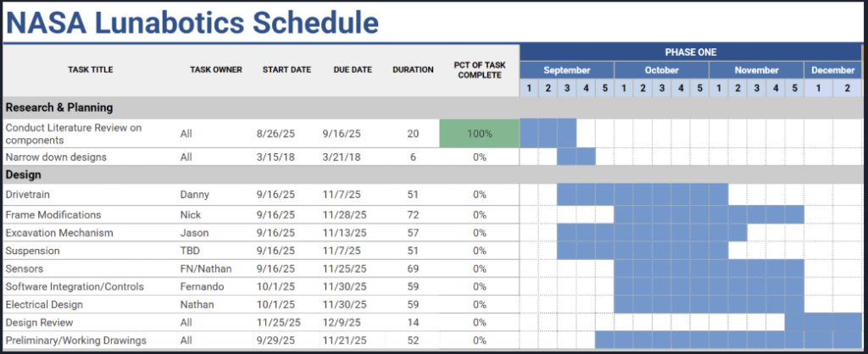868x354 pixels.
Task: Click the Danny task owner cell
Action: pos(194,195)
